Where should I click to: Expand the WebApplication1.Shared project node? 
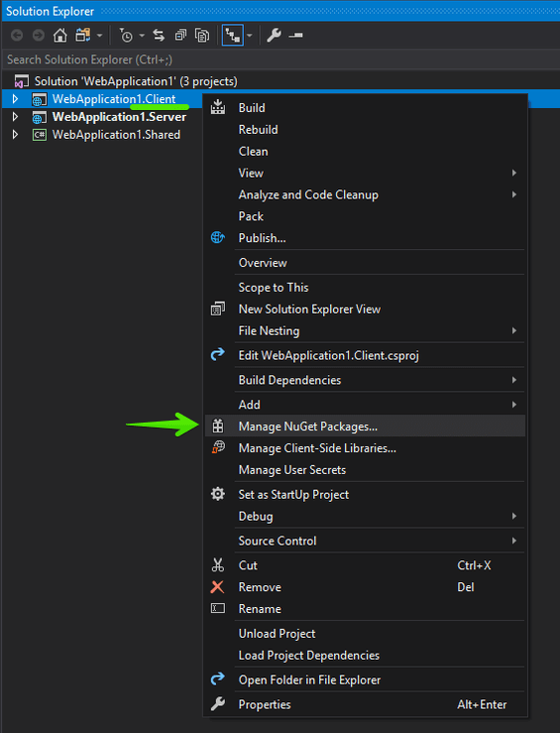pos(15,135)
